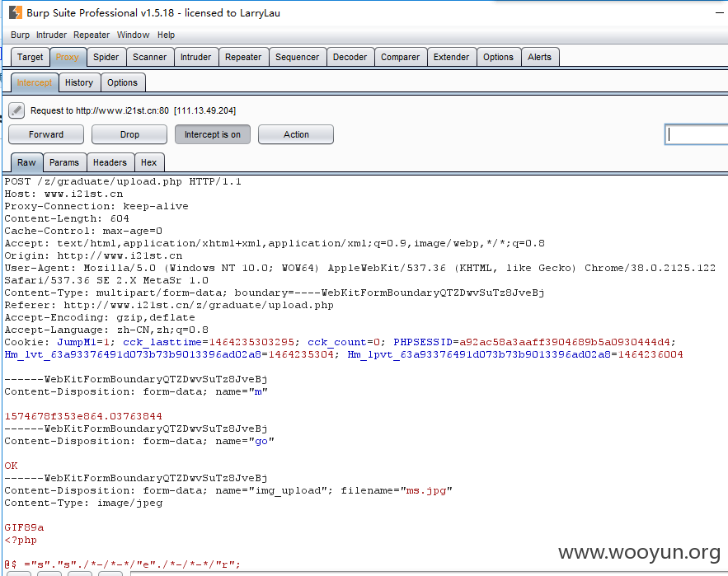This screenshot has height=576, width=728.
Task: Click the pencil edit icon beside the request target
Action: click(16, 110)
